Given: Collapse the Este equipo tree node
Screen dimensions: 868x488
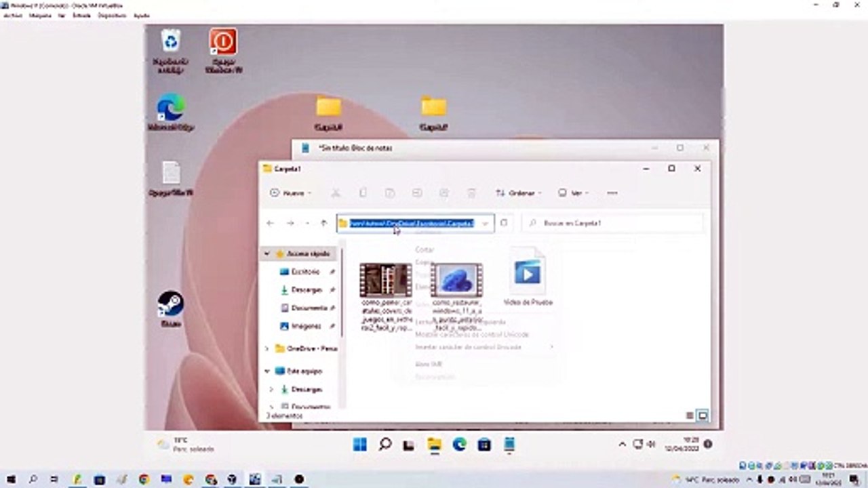Looking at the screenshot, I should [267, 371].
